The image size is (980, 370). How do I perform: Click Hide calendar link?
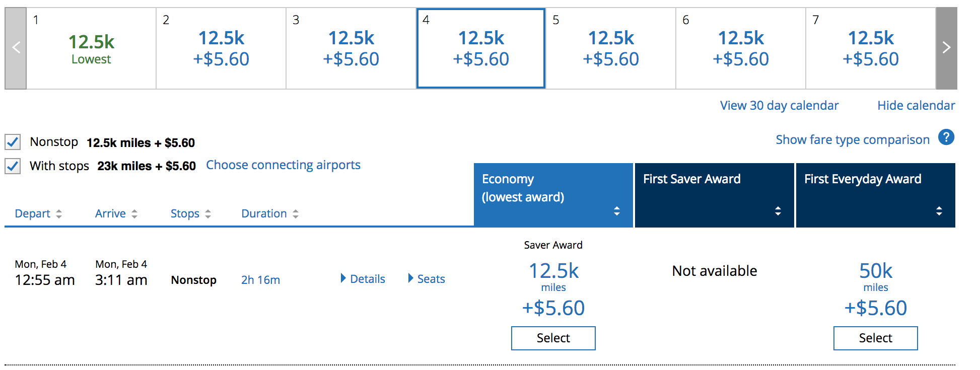click(x=916, y=105)
